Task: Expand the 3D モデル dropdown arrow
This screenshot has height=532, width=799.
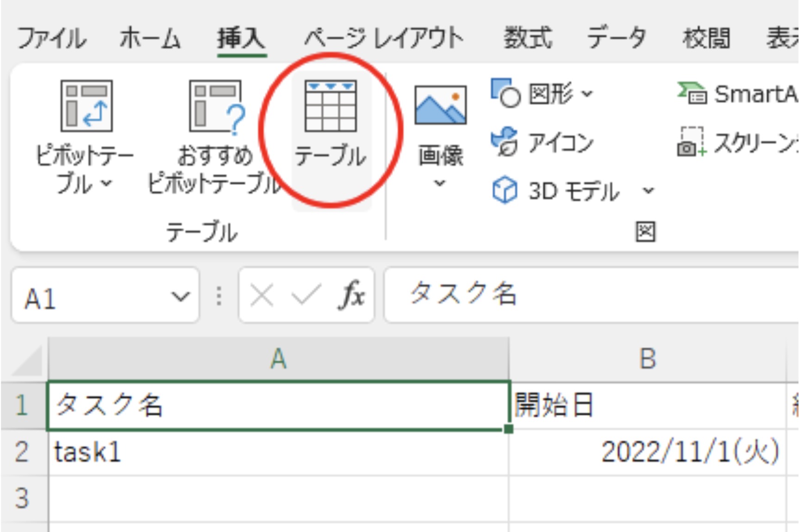Action: 649,190
